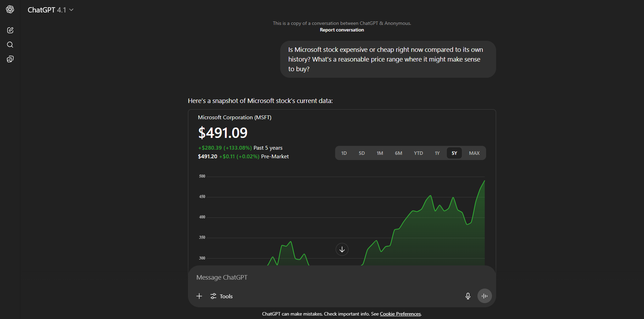This screenshot has width=644, height=319.
Task: Select the 5Y chart range tab
Action: click(x=454, y=153)
